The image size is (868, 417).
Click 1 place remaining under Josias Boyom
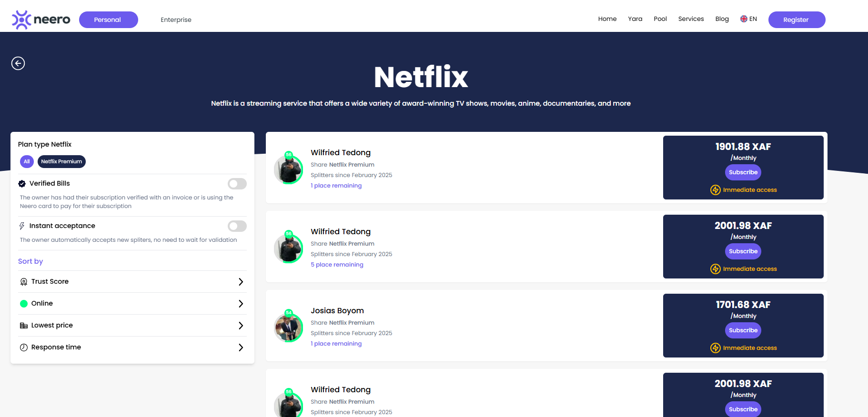tap(336, 344)
